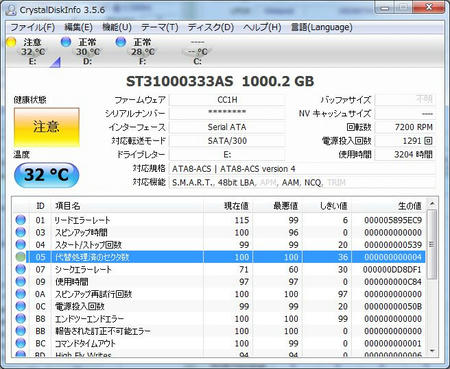Click the 最悪値 column header
The width and height of the screenshot is (450, 369).
pos(277,206)
